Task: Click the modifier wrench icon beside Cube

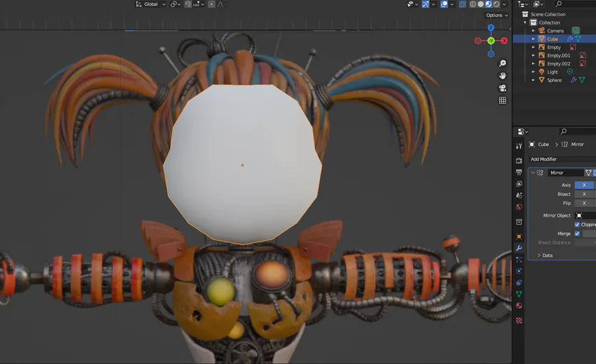Action: [570, 39]
